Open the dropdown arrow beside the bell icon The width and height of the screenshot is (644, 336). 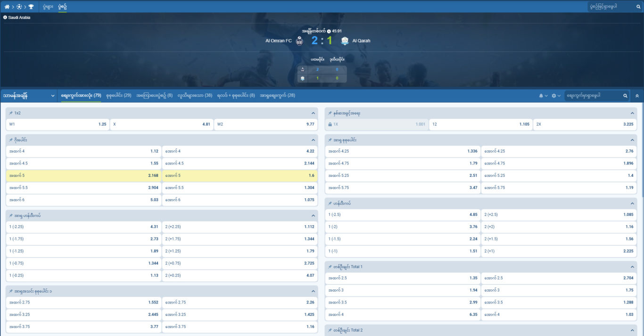pos(546,95)
